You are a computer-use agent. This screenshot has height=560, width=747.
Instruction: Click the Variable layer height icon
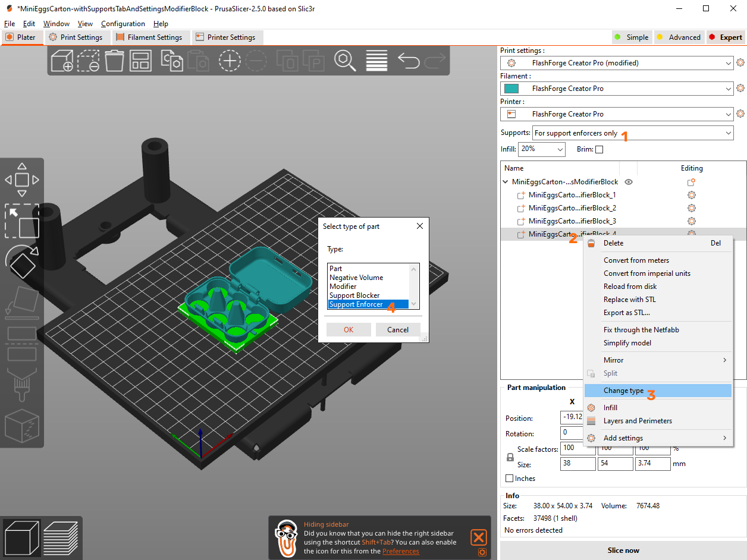(x=376, y=61)
